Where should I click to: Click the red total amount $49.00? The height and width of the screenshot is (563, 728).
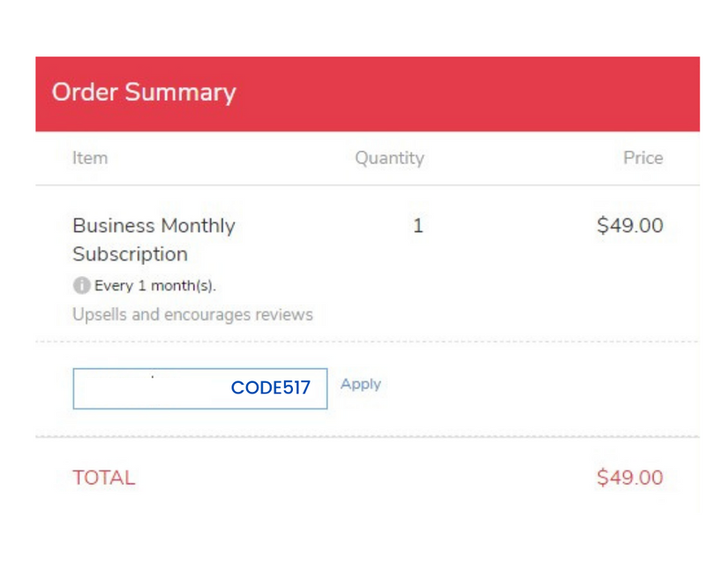click(630, 477)
